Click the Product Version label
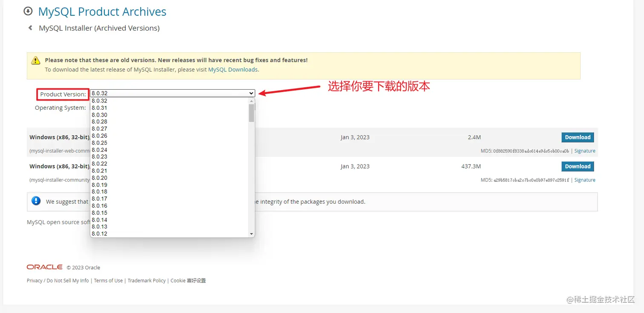Screen dimensions: 644x313 pos(63,94)
